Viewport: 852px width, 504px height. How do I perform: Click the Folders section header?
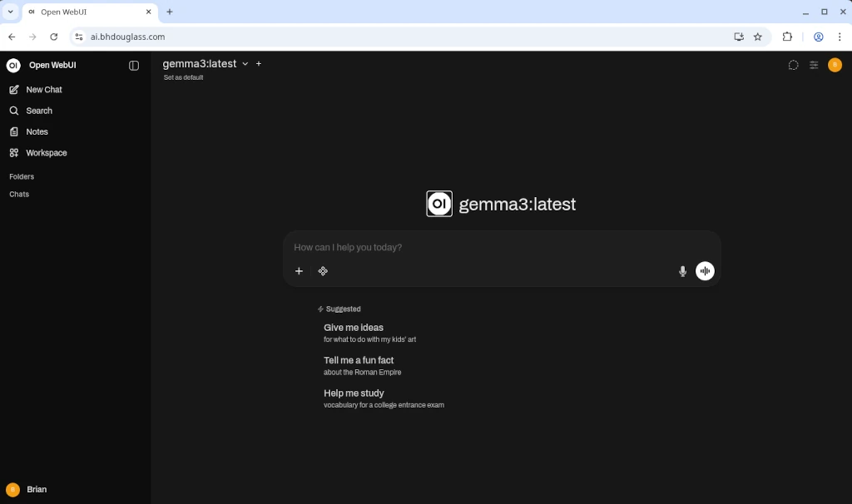pos(22,176)
